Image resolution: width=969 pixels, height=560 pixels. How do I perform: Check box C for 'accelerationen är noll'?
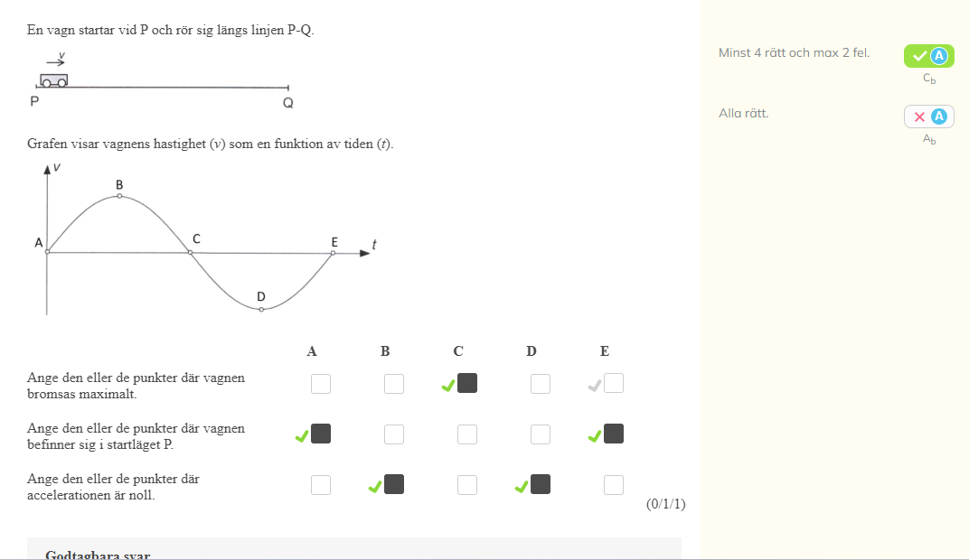[x=467, y=485]
